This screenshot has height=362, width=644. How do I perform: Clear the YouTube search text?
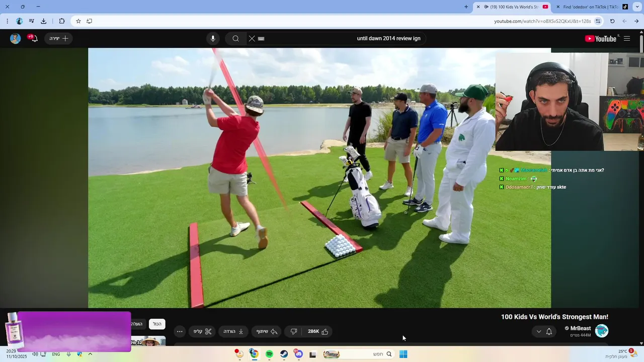click(252, 39)
